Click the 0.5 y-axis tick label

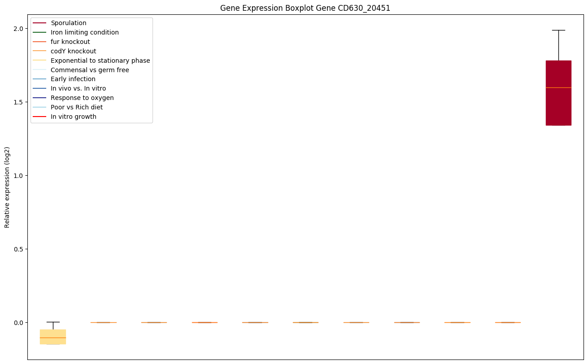pyautogui.click(x=18, y=249)
